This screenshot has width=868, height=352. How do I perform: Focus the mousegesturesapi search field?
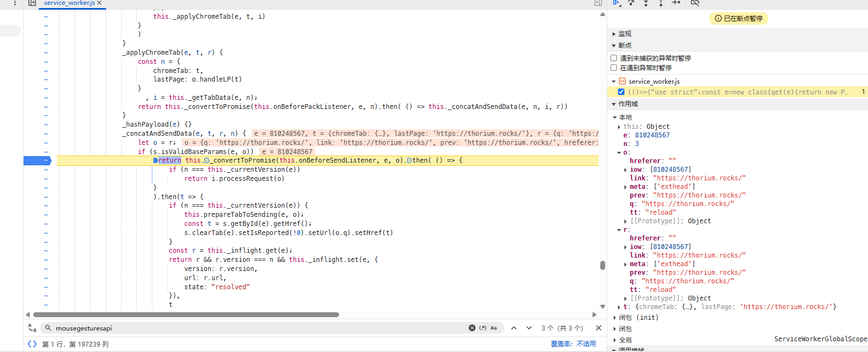[x=258, y=328]
